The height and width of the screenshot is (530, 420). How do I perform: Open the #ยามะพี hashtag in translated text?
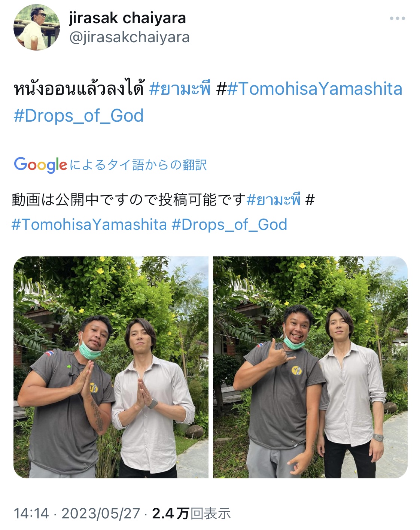click(274, 200)
